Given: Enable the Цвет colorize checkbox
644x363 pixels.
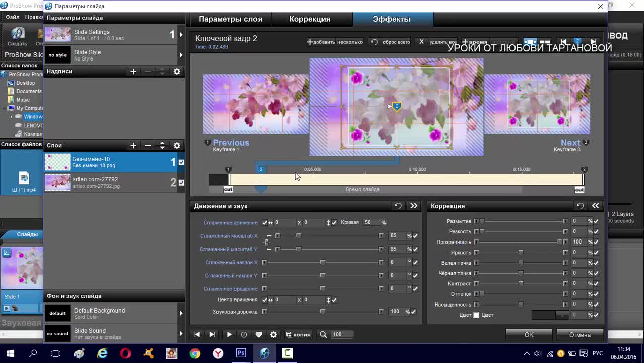Looking at the screenshot, I should pos(476,315).
